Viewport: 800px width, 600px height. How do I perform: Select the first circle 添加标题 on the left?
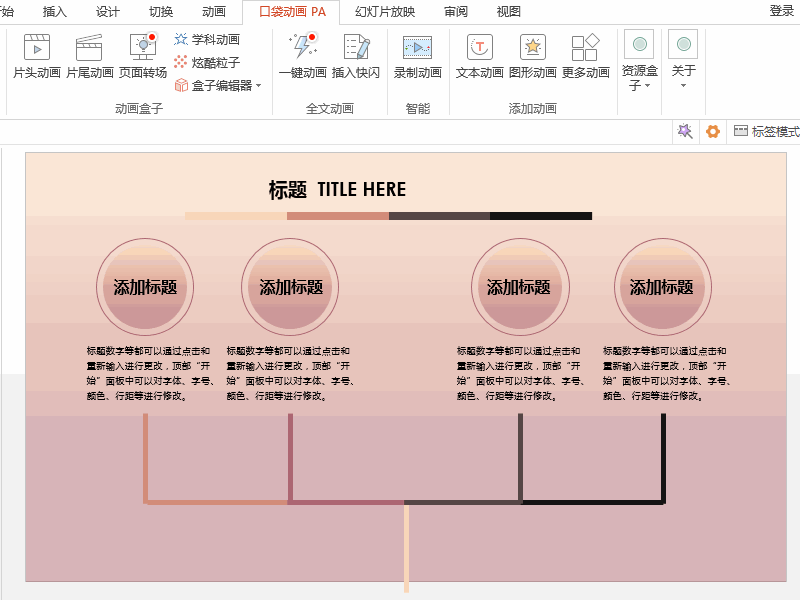(x=145, y=287)
